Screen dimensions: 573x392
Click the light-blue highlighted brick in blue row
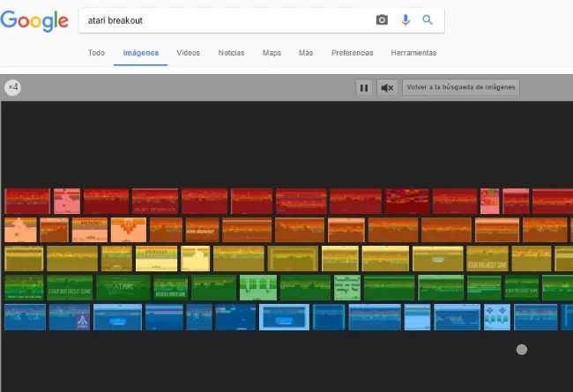coord(284,317)
